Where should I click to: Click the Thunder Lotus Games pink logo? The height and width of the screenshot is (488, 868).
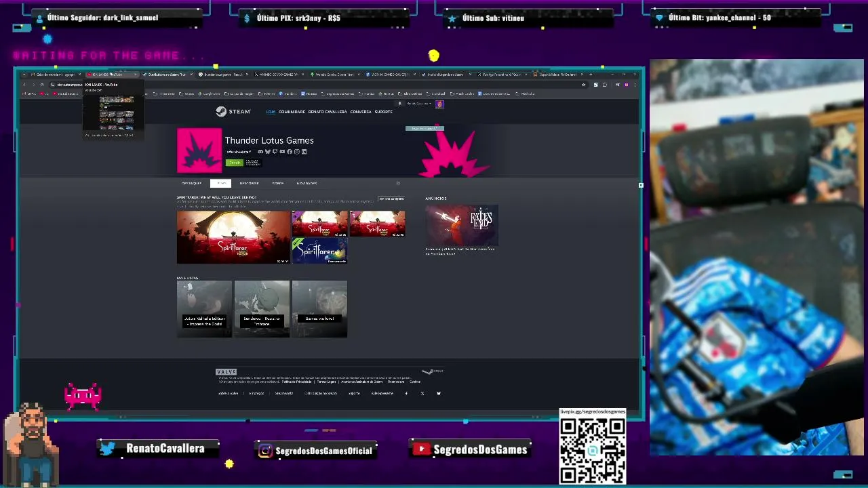pos(199,150)
